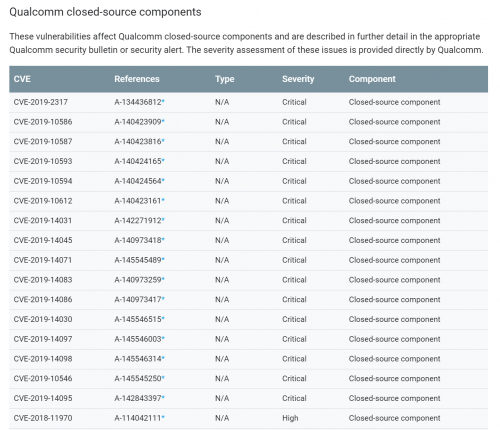The image size is (500, 430).
Task: Click the Severity column header
Action: pyautogui.click(x=298, y=79)
